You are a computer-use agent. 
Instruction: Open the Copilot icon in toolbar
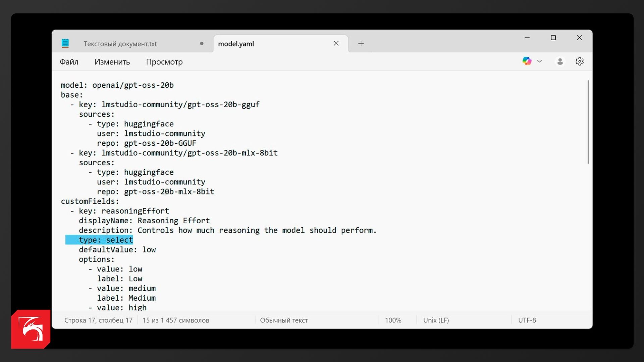tap(527, 61)
